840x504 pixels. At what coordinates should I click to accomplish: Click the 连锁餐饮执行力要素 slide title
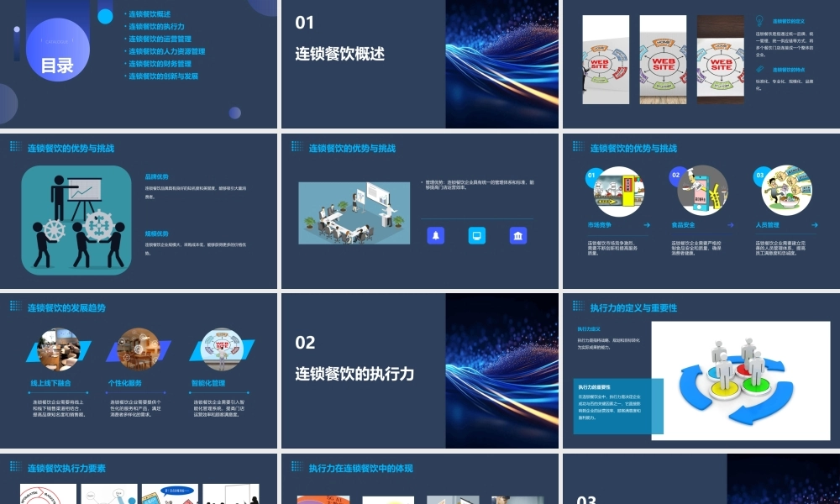pyautogui.click(x=66, y=468)
